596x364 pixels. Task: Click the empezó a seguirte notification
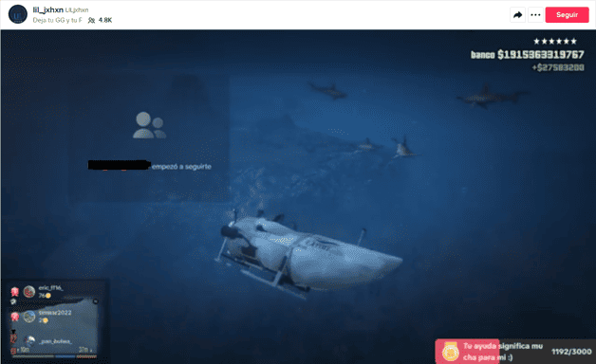pyautogui.click(x=181, y=166)
